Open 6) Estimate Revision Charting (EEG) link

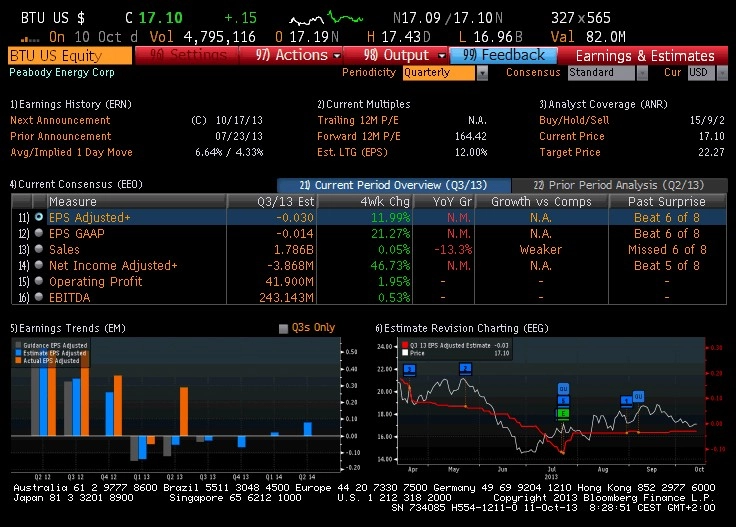point(462,328)
